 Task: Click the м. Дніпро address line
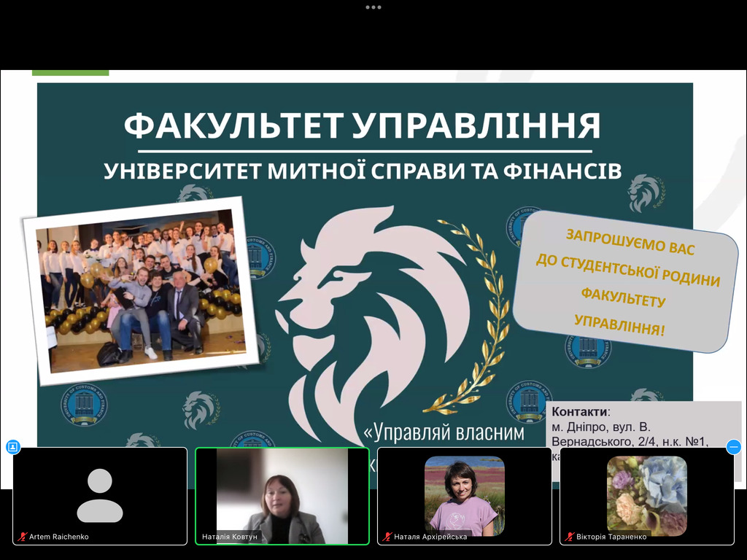coord(601,427)
